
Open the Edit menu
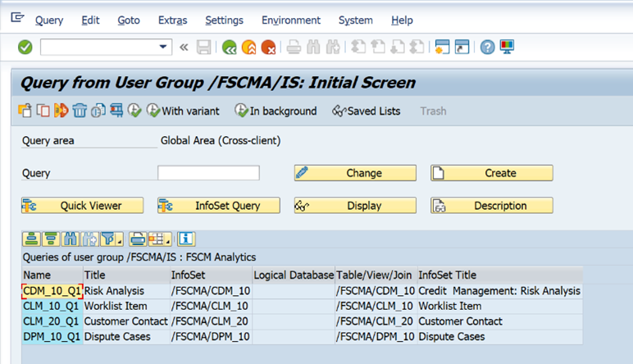(x=90, y=20)
